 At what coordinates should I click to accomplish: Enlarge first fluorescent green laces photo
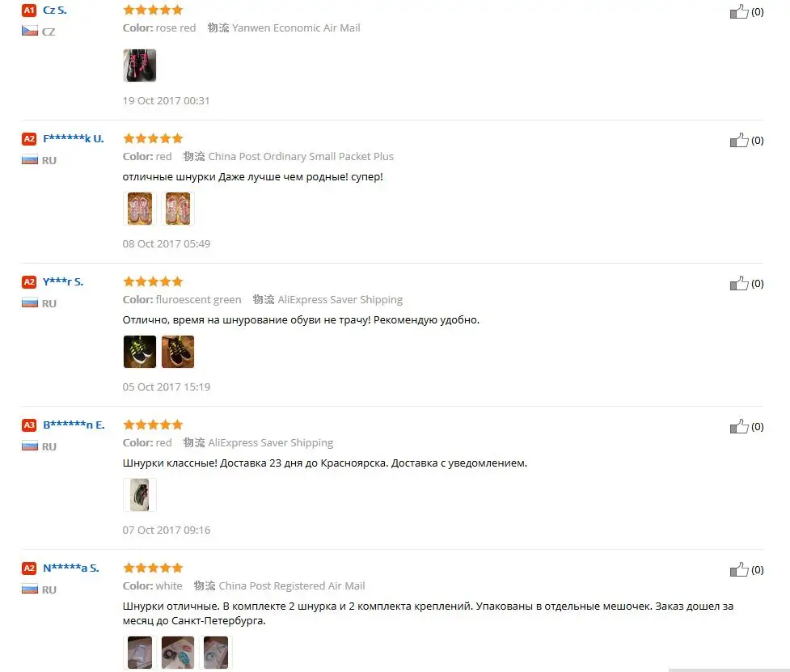coord(140,351)
